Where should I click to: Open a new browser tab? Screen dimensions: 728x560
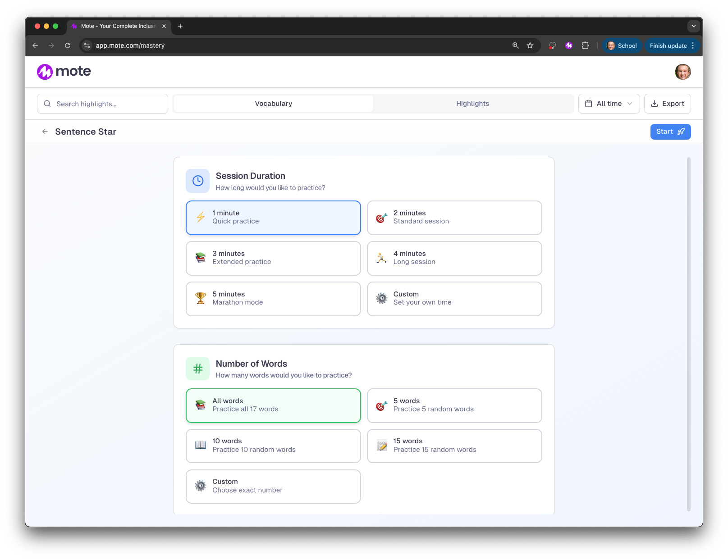(x=180, y=26)
